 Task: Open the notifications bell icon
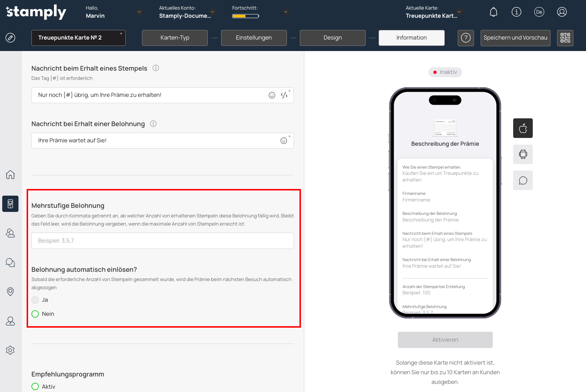(493, 12)
